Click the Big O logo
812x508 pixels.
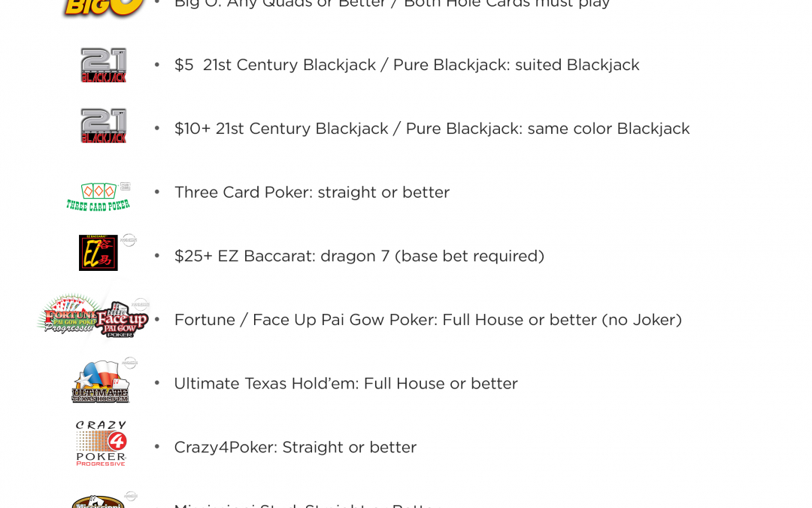105,8
